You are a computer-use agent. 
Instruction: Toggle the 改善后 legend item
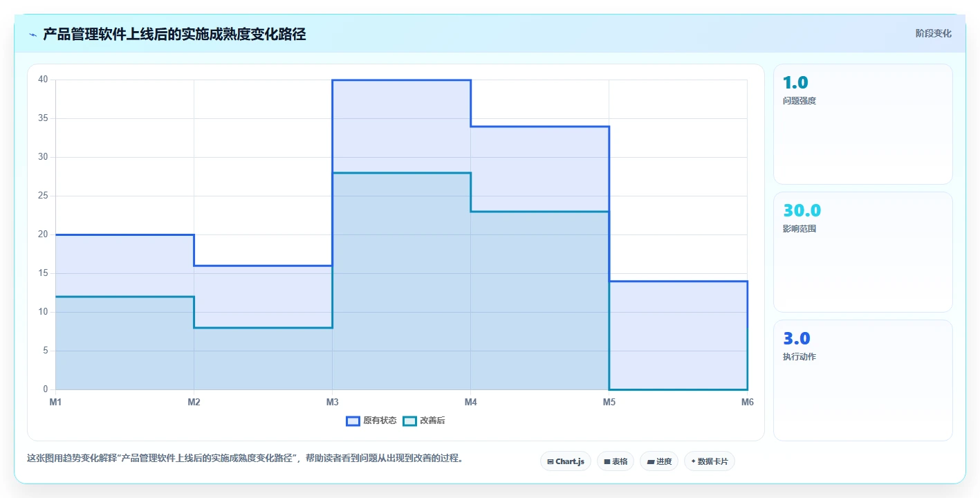click(x=424, y=421)
